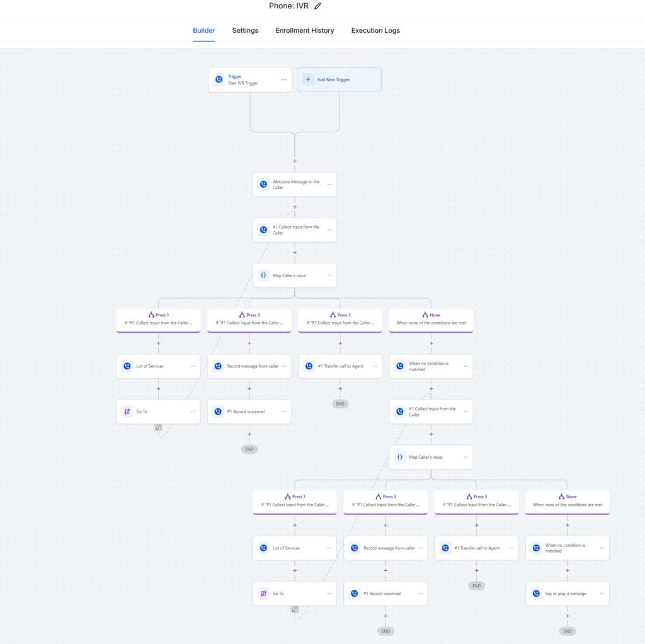This screenshot has height=644, width=645.
Task: Click the phone icon on Welcome Message node
Action: click(x=263, y=185)
